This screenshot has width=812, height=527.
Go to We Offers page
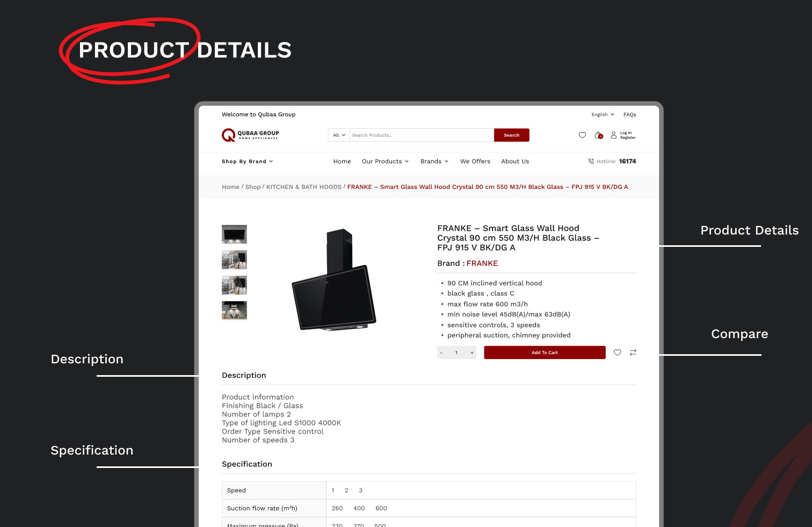click(x=475, y=162)
